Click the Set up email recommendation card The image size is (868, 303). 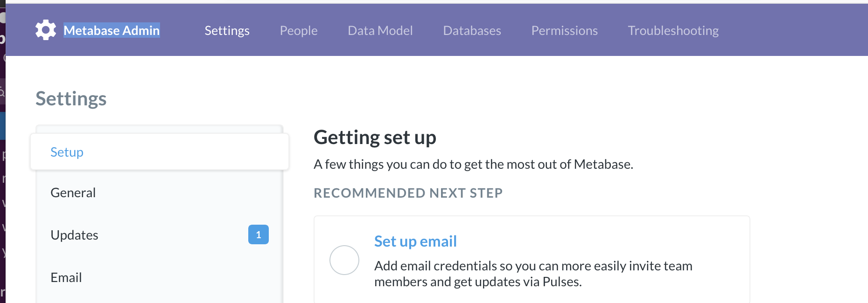532,259
